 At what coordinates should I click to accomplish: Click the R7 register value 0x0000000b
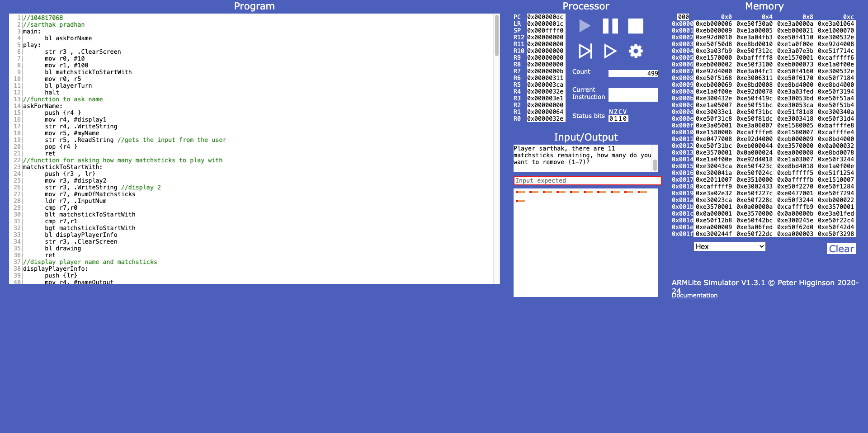(x=546, y=71)
